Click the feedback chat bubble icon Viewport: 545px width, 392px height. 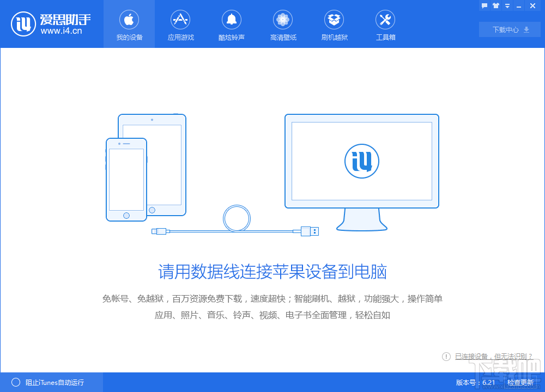click(x=485, y=5)
